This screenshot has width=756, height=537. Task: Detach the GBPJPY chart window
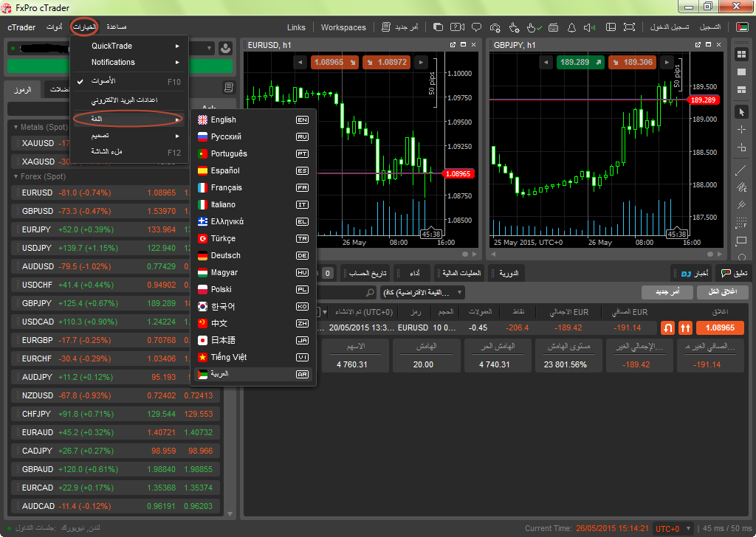coord(698,45)
